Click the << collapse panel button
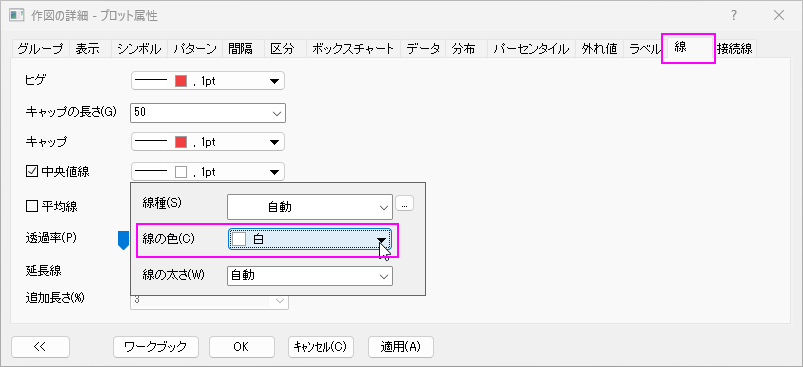The width and height of the screenshot is (803, 367). click(40, 347)
